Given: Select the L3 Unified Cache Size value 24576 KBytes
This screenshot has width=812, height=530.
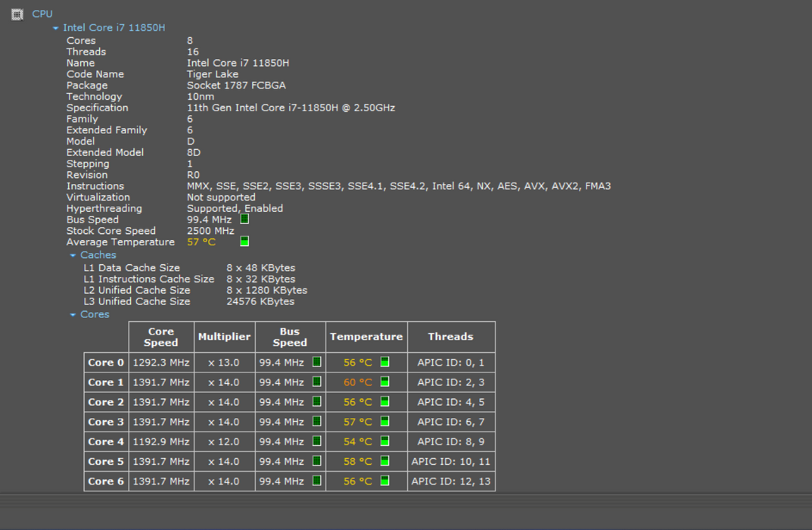Looking at the screenshot, I should click(x=260, y=301).
